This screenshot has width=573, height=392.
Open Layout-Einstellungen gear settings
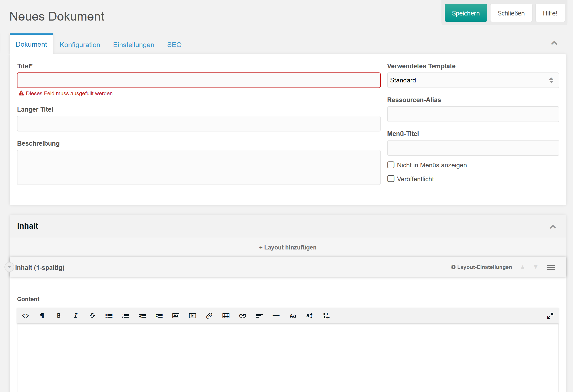(x=481, y=267)
